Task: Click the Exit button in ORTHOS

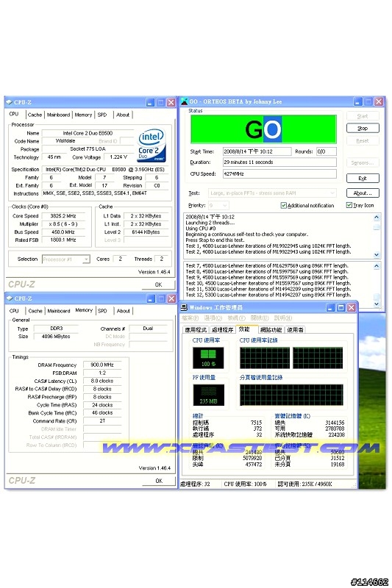Action: [x=363, y=178]
